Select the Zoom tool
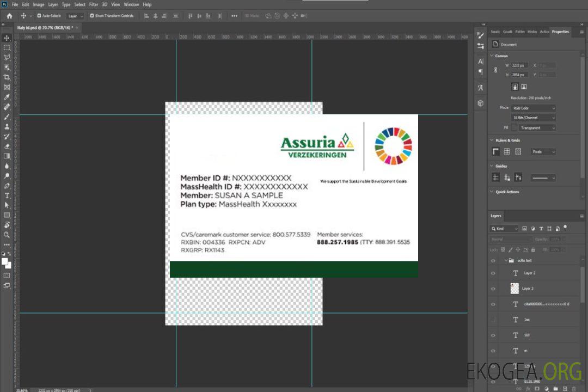 pos(7,235)
